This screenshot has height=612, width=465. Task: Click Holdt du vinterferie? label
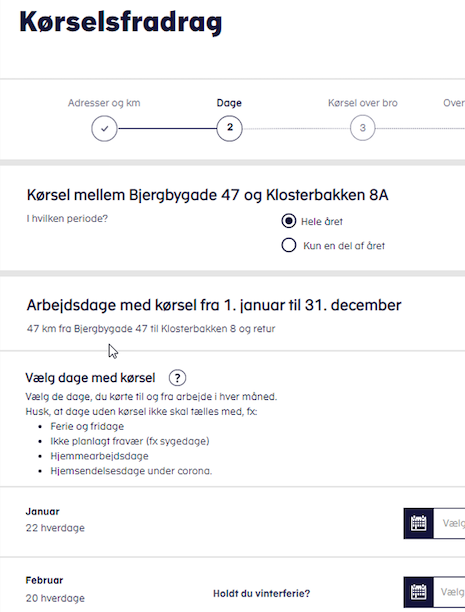[262, 594]
